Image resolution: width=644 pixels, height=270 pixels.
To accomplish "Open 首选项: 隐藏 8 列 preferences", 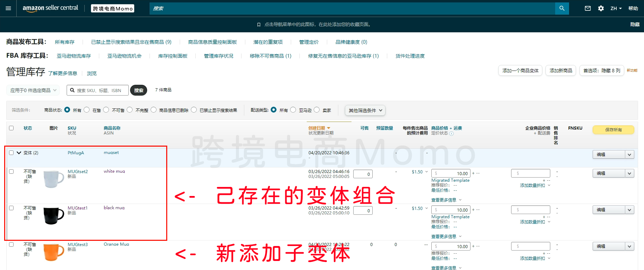I will tap(602, 71).
